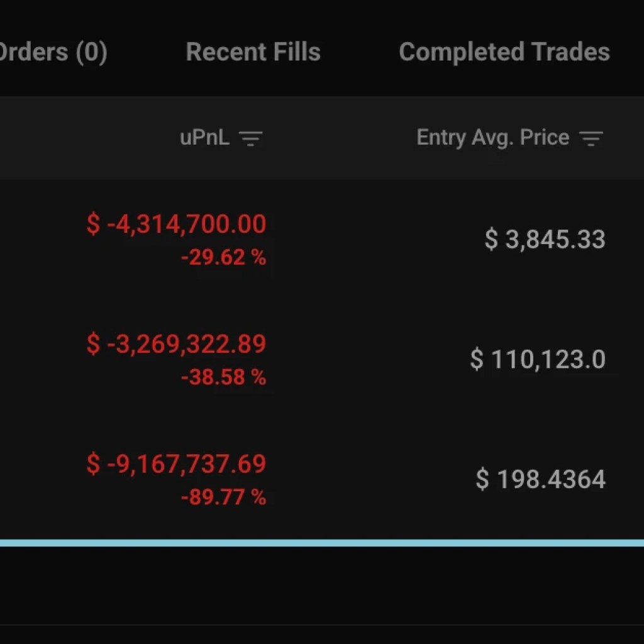Screen dimensions: 644x644
Task: Select the uPnL column header
Action: 204,137
